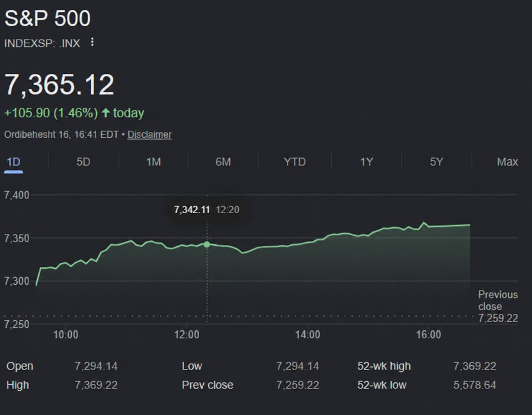The height and width of the screenshot is (415, 532).
Task: Click the 7,365.12 current index value
Action: pos(59,85)
